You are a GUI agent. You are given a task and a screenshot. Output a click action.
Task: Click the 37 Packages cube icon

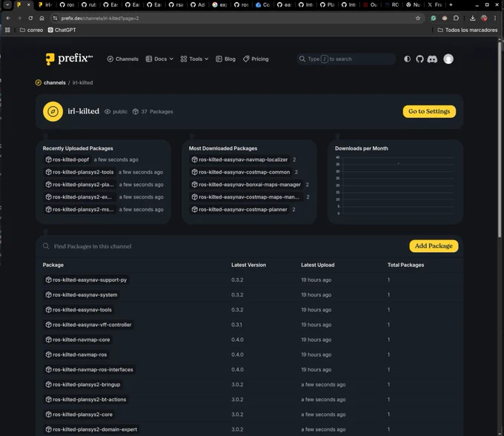pos(136,111)
